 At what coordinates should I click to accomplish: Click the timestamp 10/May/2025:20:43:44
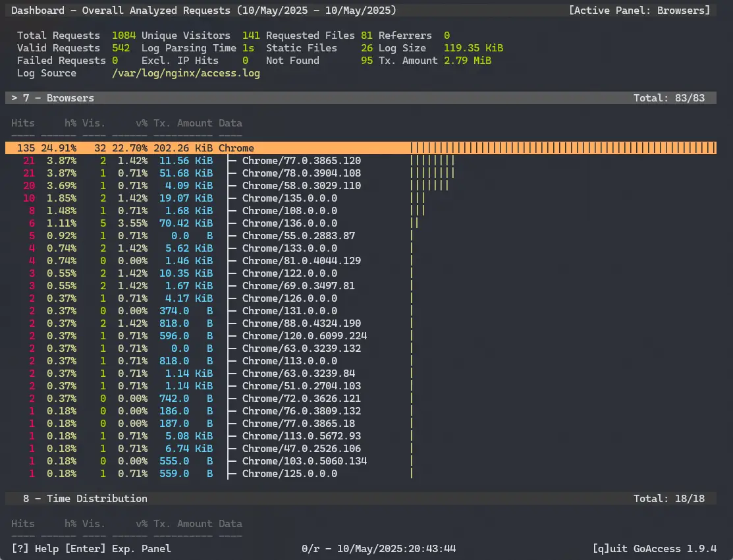click(396, 548)
